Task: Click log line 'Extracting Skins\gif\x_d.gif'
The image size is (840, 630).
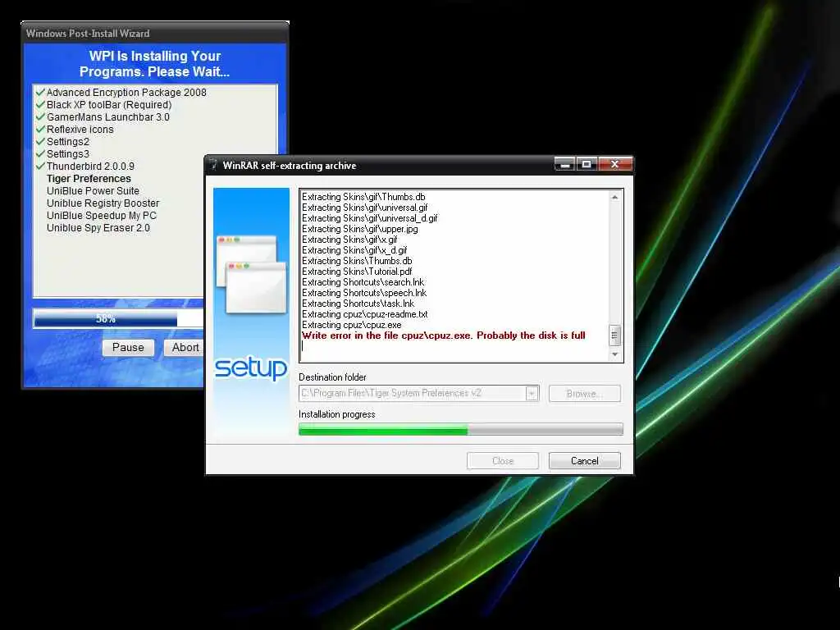Action: coord(354,250)
